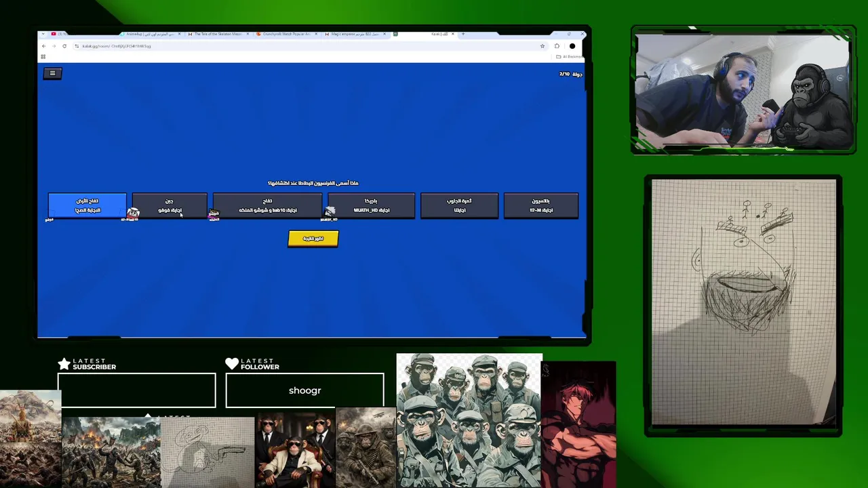
Task: Select the answer card answered by فوفو
Action: tap(169, 205)
